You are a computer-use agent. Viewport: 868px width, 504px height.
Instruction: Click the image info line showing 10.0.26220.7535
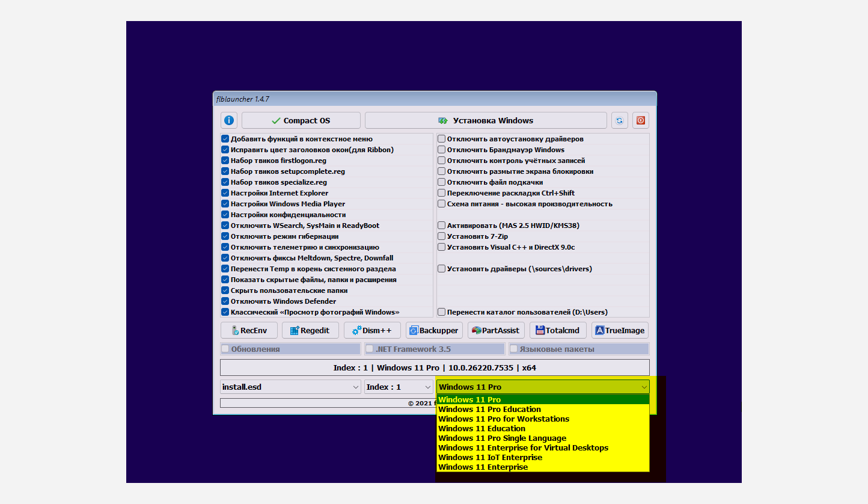pos(435,367)
